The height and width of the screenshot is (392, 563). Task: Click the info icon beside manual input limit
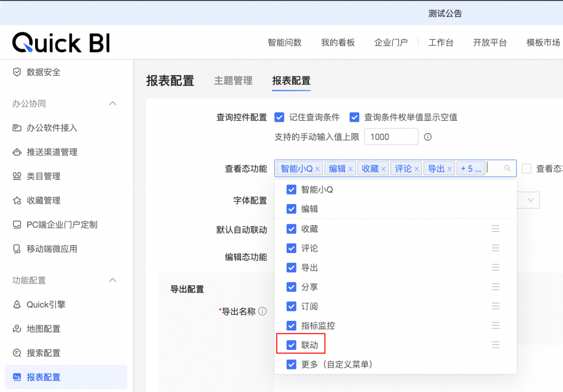point(428,137)
